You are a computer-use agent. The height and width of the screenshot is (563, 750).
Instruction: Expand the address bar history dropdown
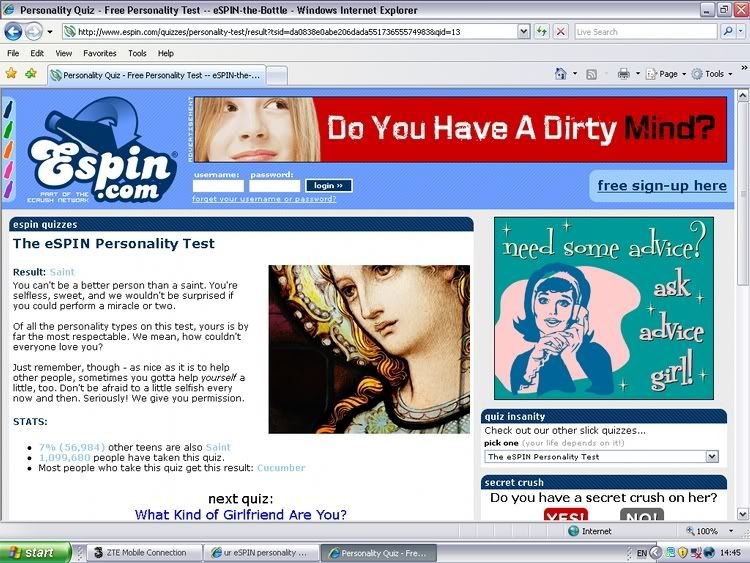tap(524, 32)
